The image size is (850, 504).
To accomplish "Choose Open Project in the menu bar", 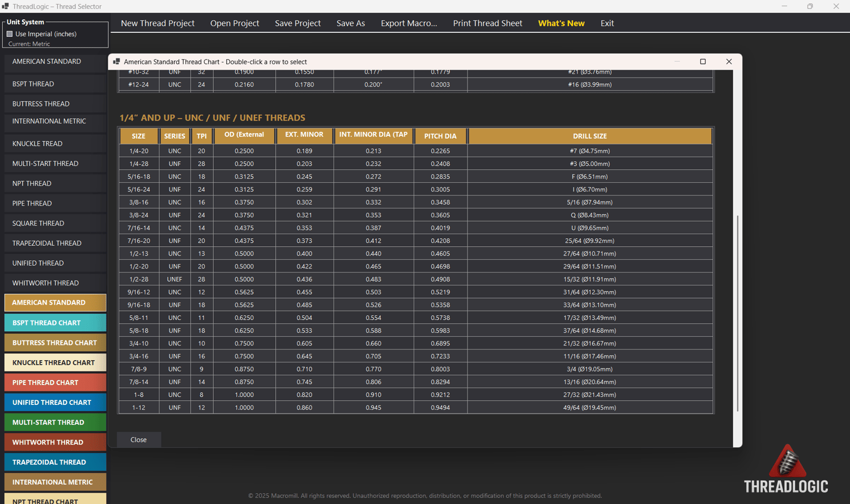I will (235, 23).
